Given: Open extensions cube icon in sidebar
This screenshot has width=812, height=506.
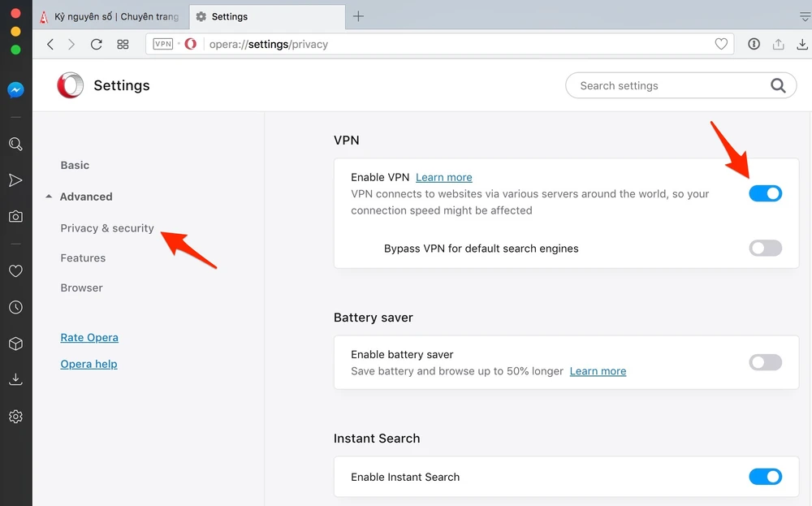Looking at the screenshot, I should (x=15, y=344).
